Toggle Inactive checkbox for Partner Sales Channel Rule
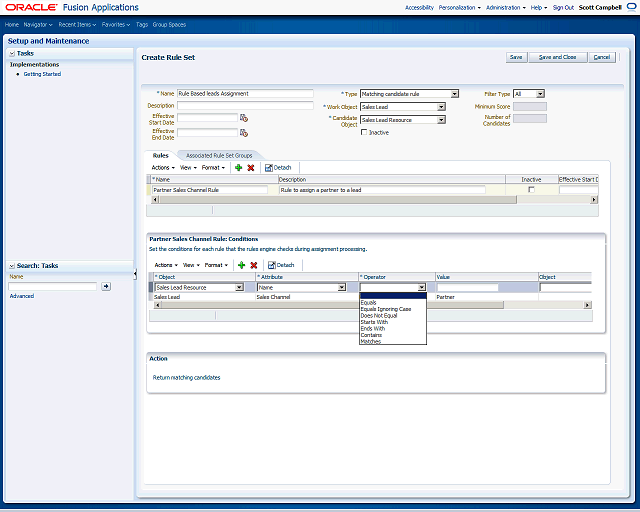The image size is (640, 512). coord(531,189)
